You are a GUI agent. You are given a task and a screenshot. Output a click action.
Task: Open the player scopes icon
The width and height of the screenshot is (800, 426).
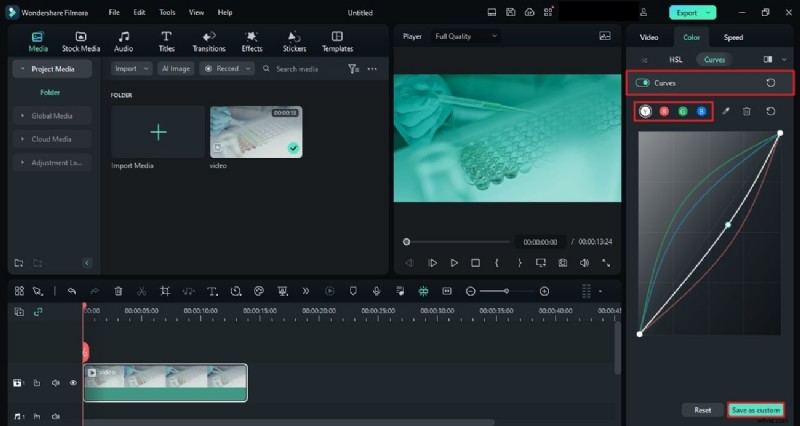click(x=605, y=36)
